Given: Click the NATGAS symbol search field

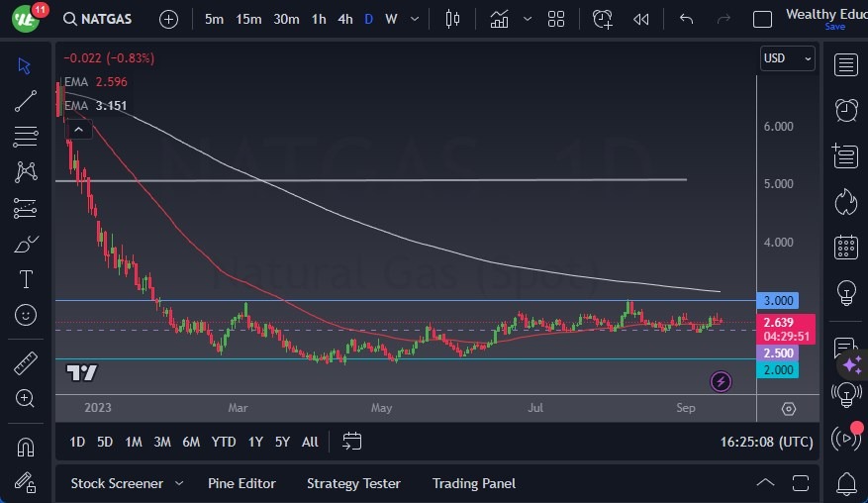Looking at the screenshot, I should pyautogui.click(x=99, y=19).
